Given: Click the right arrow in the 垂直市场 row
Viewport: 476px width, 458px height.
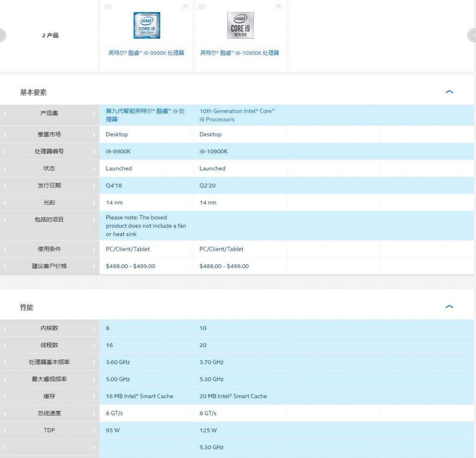Looking at the screenshot, I should click(94, 135).
